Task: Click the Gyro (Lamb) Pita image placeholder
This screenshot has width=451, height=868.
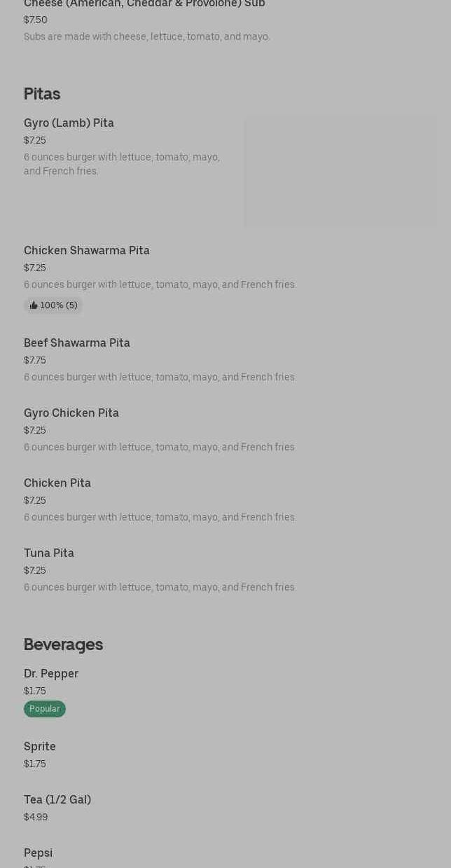Action: (340, 172)
